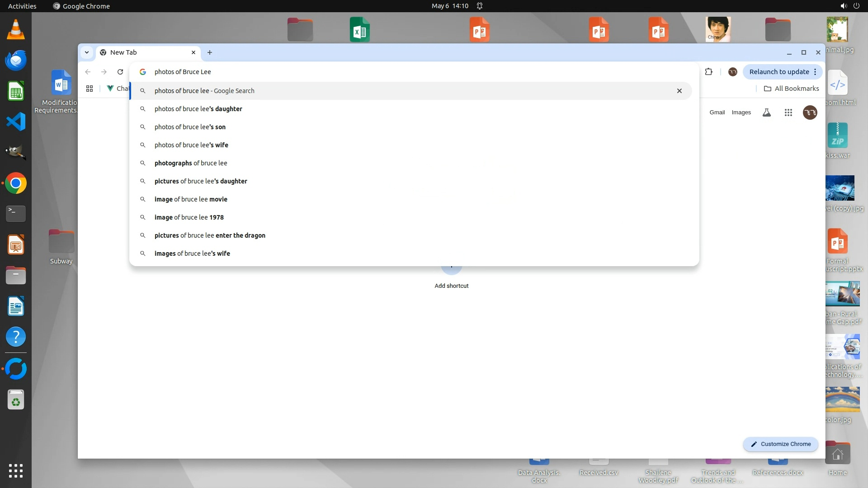The width and height of the screenshot is (868, 488).
Task: Select 'photos of bruce lee's daughter' suggestion
Action: [x=198, y=109]
